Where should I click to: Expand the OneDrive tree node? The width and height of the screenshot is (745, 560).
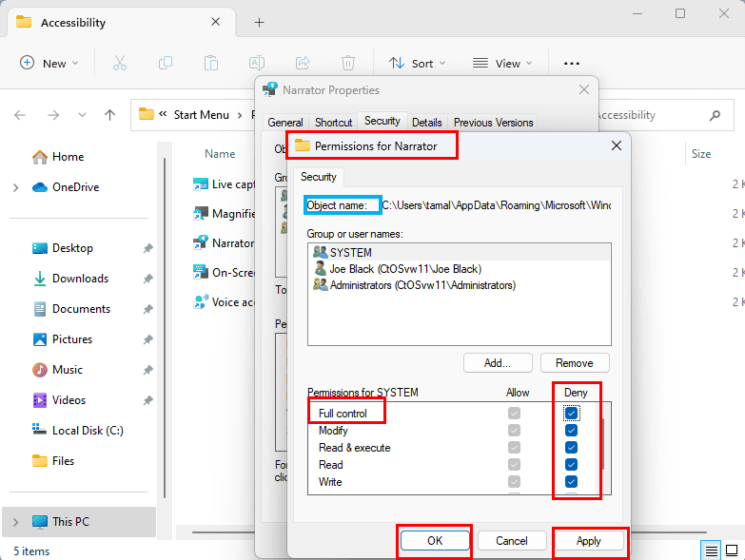click(16, 187)
